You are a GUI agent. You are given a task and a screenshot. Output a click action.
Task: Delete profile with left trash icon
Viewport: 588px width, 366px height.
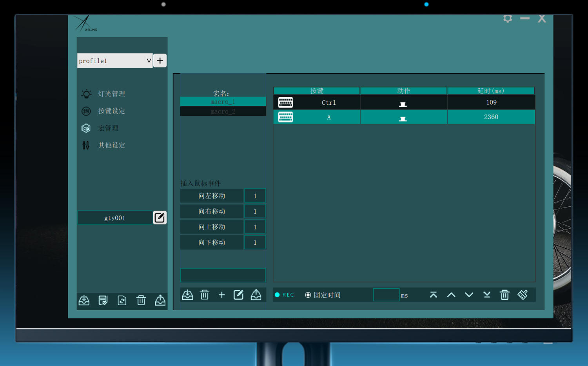pos(141,300)
